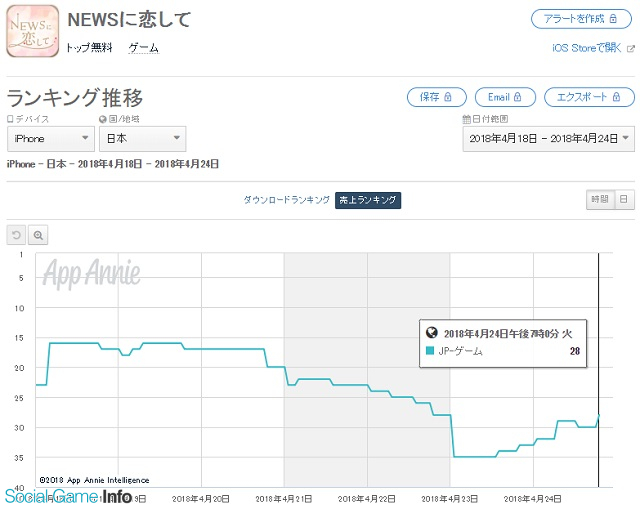Click the JP-ゲーム legend color swatch
640x509 pixels.
(x=430, y=350)
